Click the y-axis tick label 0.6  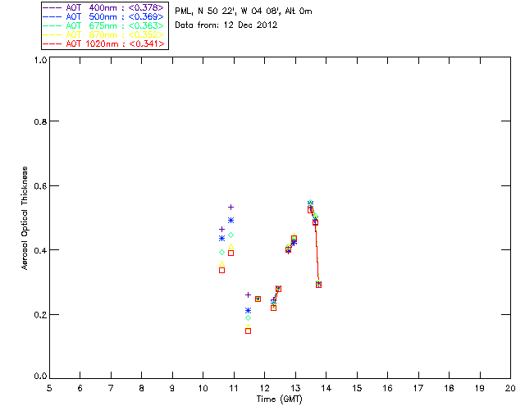[x=40, y=186]
